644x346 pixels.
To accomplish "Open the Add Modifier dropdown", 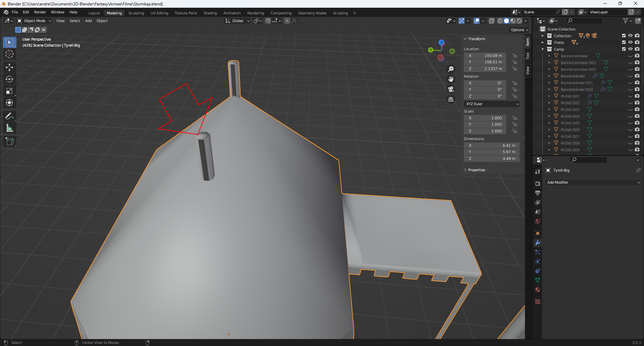I will [x=593, y=182].
